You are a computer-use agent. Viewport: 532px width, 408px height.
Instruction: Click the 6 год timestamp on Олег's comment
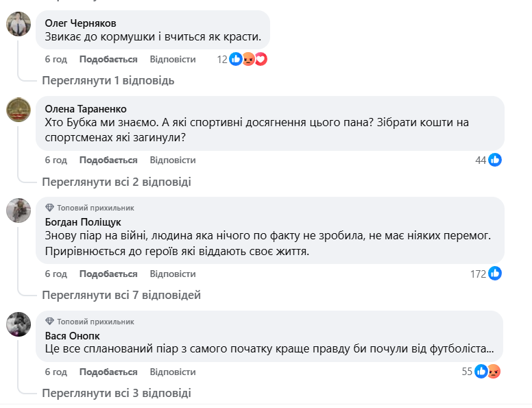pos(56,60)
